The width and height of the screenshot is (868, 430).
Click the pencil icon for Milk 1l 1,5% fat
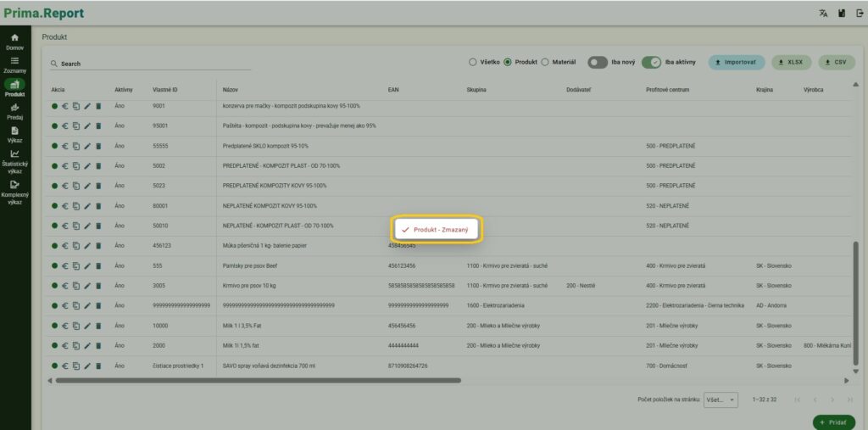coord(86,345)
